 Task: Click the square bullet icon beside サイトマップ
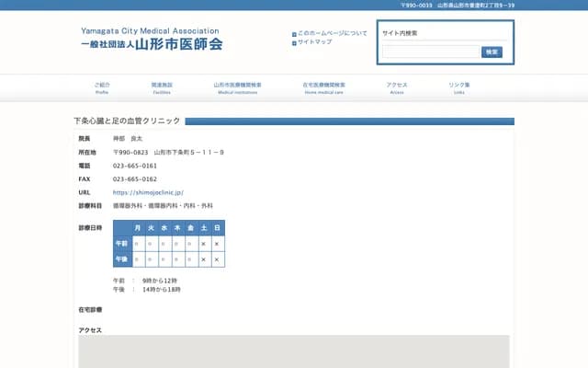tap(294, 42)
